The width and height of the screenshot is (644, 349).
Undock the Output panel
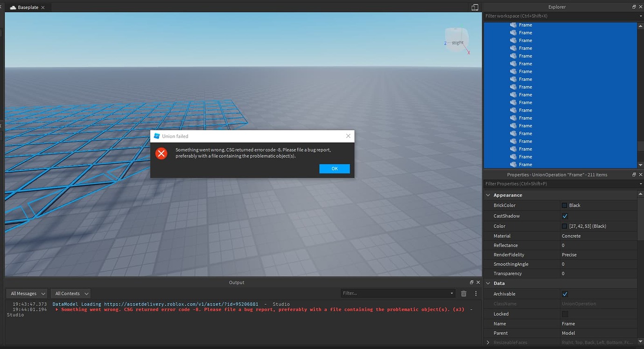[471, 282]
